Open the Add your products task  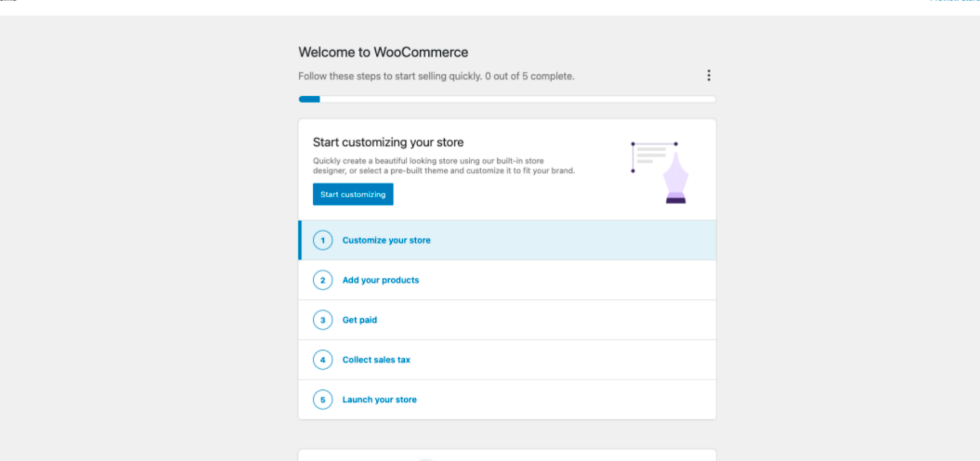(381, 280)
